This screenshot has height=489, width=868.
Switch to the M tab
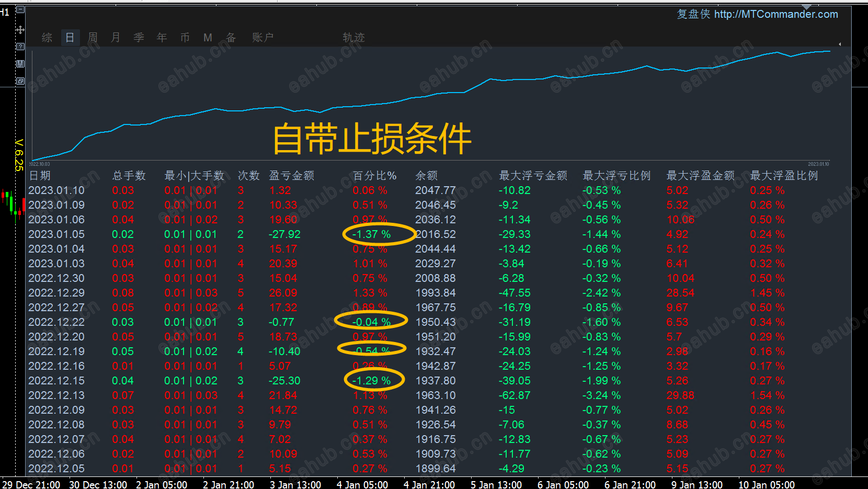(x=208, y=38)
